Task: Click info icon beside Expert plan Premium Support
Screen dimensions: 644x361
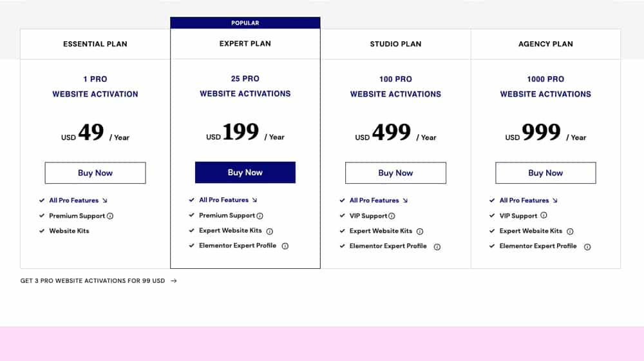Action: click(260, 215)
